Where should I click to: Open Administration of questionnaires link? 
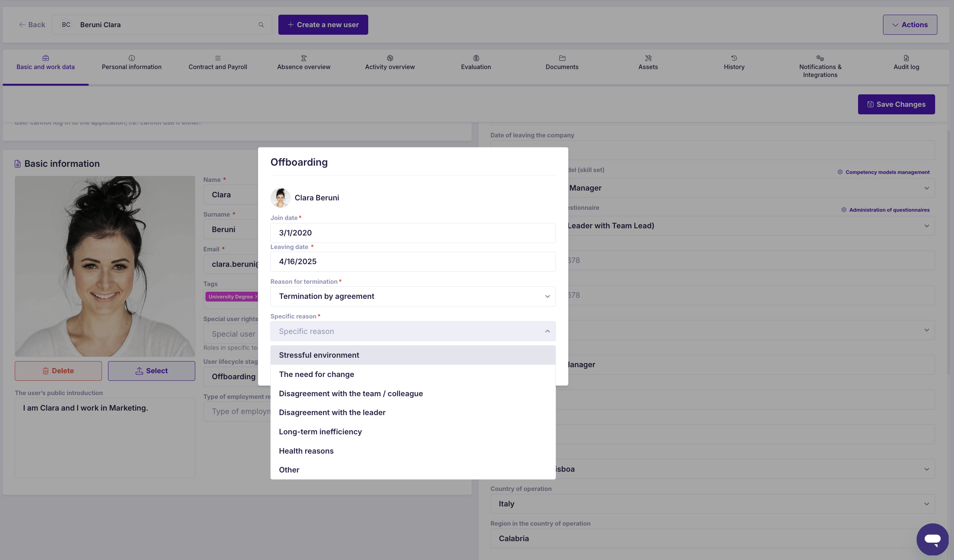click(886, 210)
